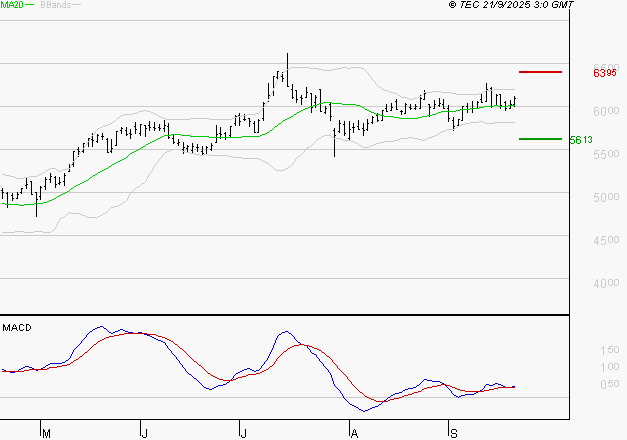Click the 4500 price axis label
Viewport: 627px width, 440px height.
[606, 240]
